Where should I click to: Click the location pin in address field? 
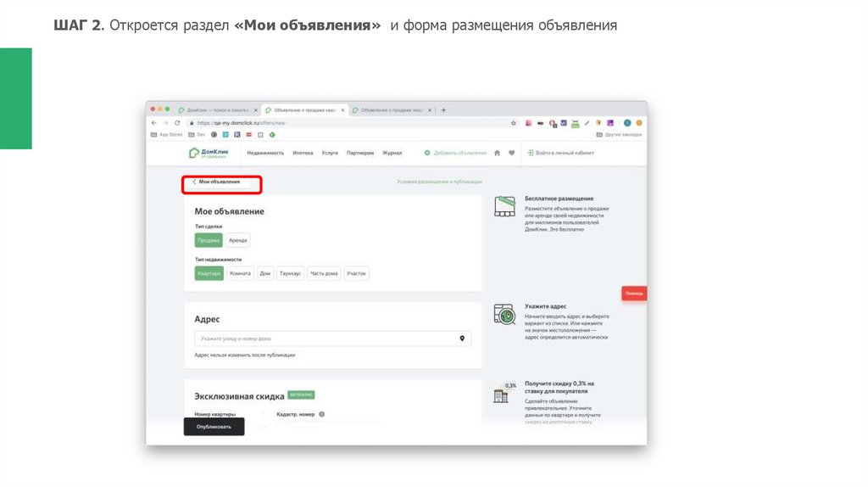point(462,339)
